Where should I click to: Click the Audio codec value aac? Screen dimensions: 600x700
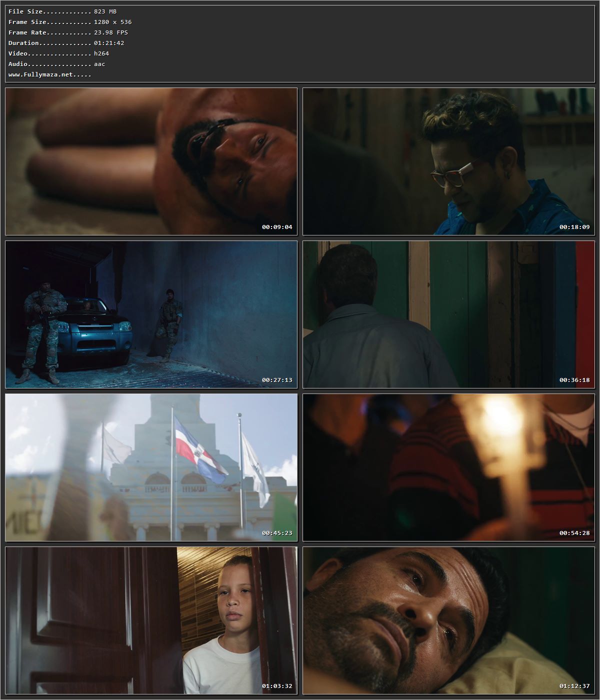pos(99,64)
